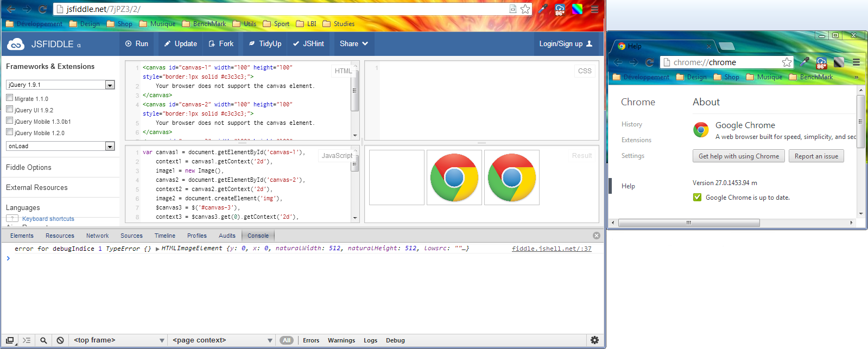Open devtools settings gear
The width and height of the screenshot is (868, 349).
pyautogui.click(x=595, y=340)
